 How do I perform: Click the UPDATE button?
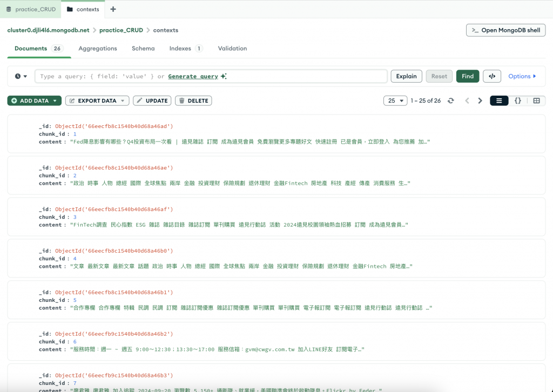[152, 101]
